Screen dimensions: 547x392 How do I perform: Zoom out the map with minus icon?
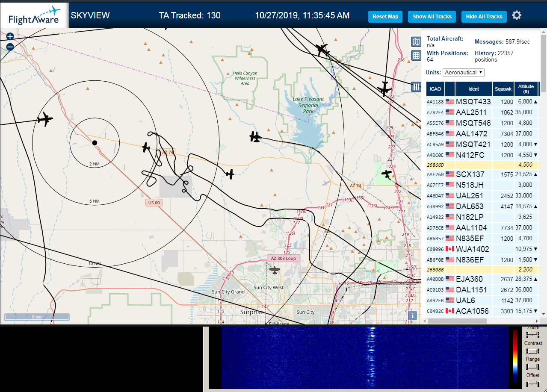tap(10, 47)
